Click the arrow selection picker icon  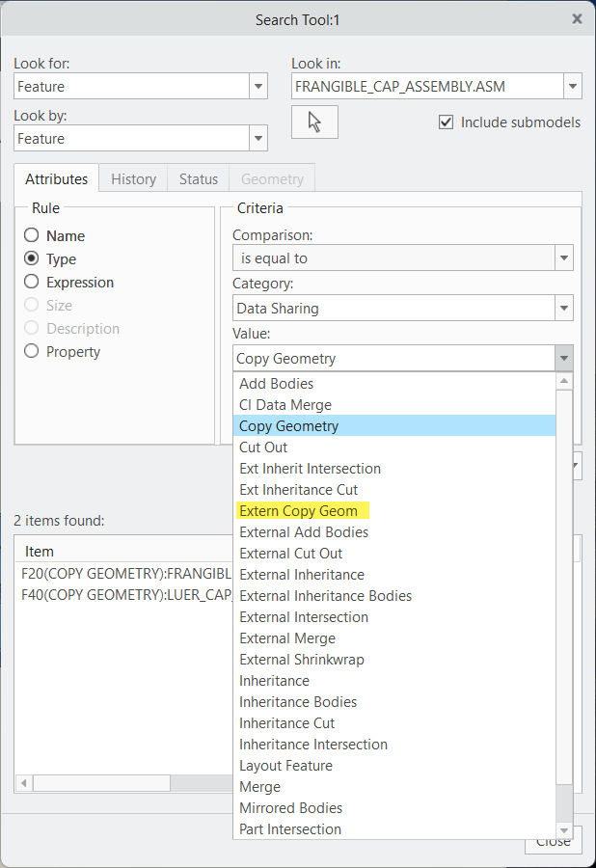pyautogui.click(x=313, y=122)
